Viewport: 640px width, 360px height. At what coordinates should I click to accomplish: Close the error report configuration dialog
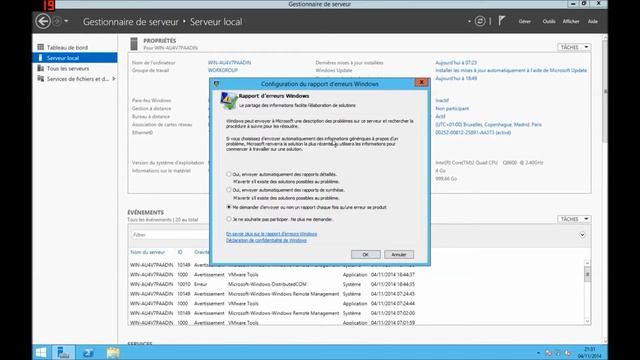[x=421, y=82]
